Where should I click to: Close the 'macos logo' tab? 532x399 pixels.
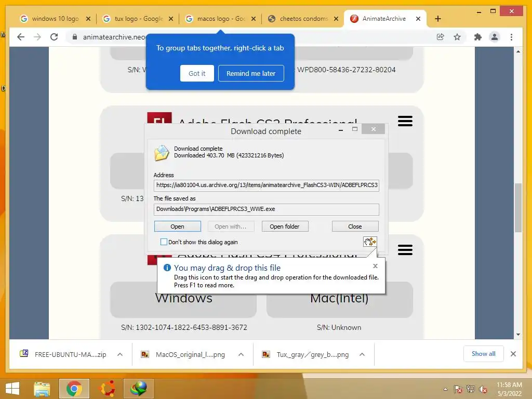click(x=254, y=19)
